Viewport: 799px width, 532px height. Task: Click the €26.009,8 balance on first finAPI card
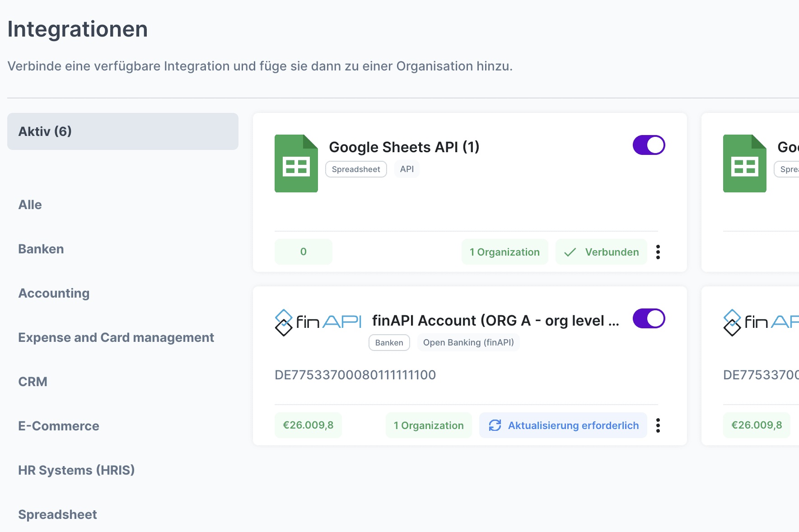tap(308, 425)
